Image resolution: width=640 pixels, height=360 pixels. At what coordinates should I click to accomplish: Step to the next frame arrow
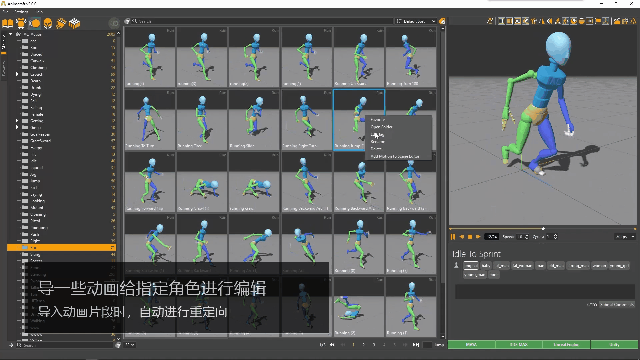coord(478,237)
